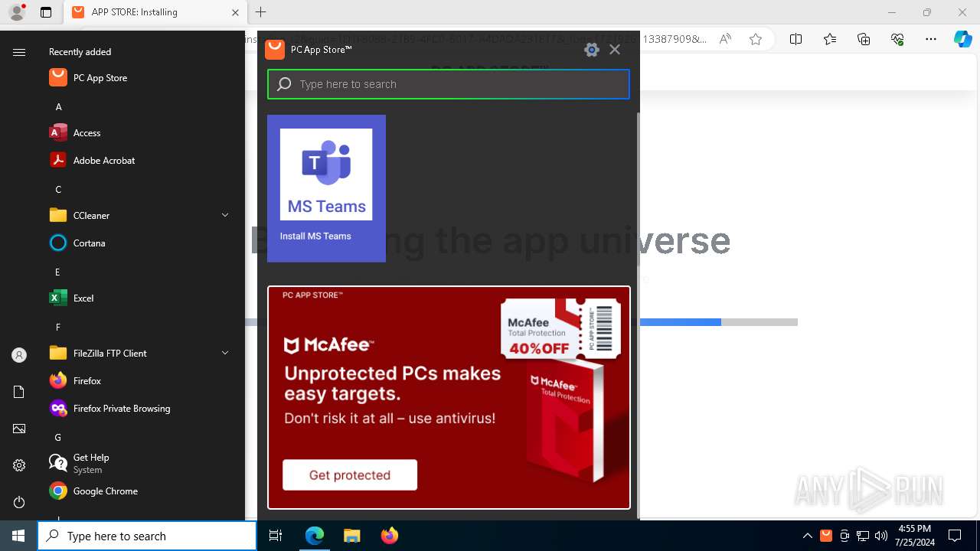This screenshot has width=980, height=551.
Task: Open PC App Store from Recently added
Action: [x=139, y=78]
